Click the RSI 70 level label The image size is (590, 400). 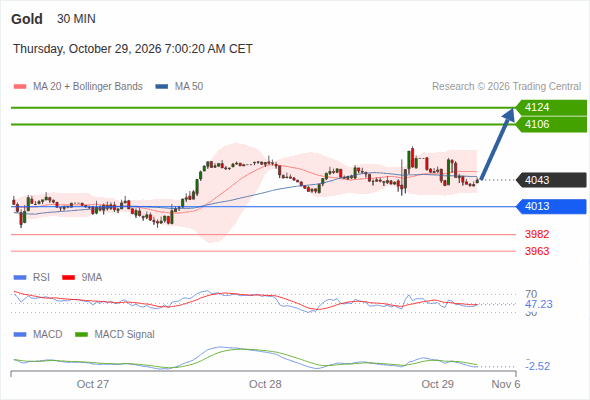click(531, 294)
